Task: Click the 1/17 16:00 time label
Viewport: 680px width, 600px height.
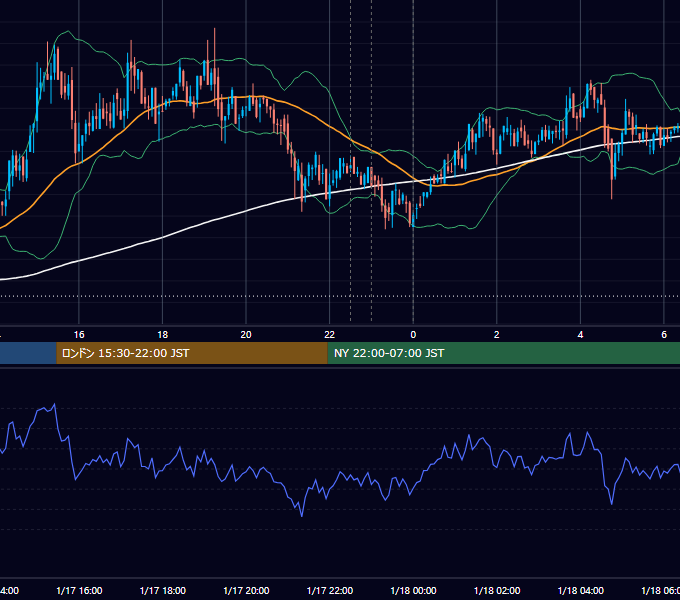Action: pos(79,590)
